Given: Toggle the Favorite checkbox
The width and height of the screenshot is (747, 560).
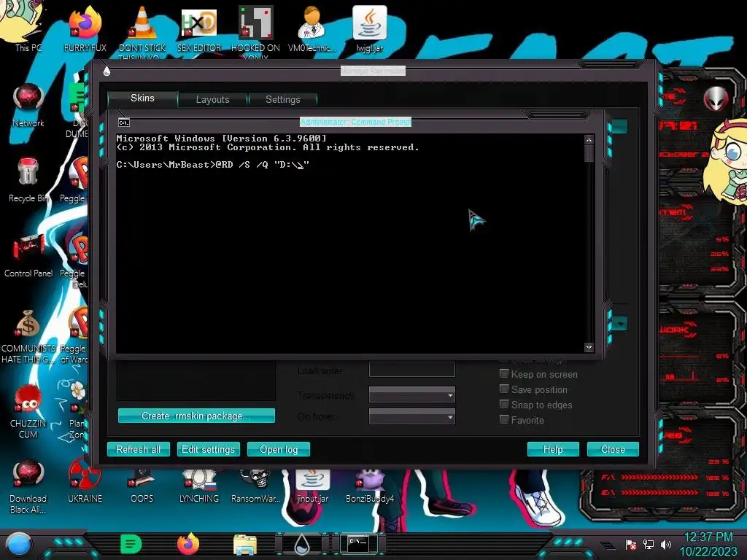Looking at the screenshot, I should pos(504,419).
